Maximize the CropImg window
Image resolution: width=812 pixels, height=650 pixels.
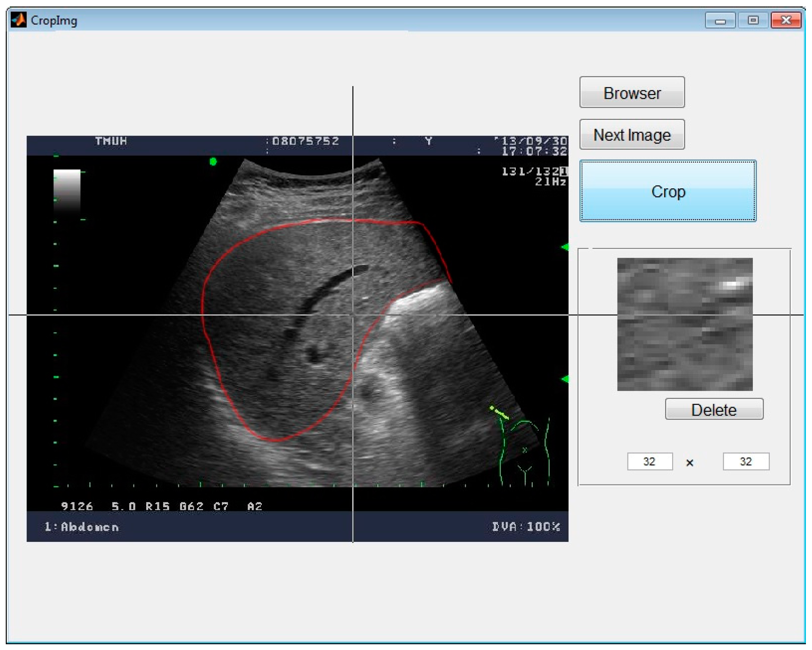tap(753, 20)
